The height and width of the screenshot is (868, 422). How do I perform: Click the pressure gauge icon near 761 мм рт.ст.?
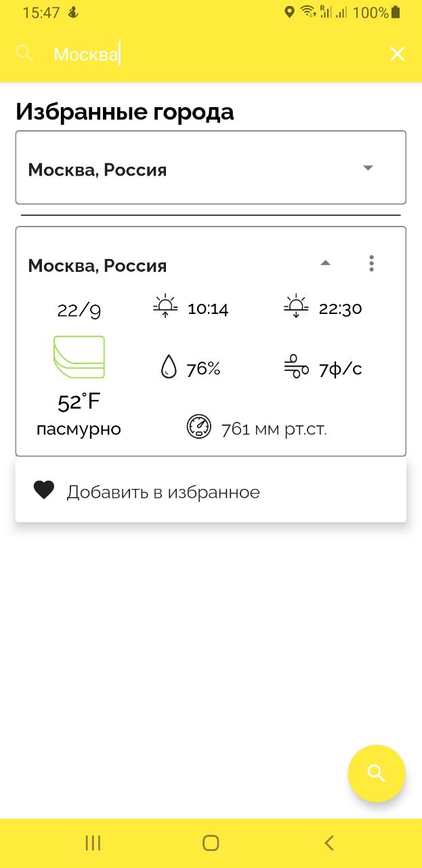click(x=198, y=427)
